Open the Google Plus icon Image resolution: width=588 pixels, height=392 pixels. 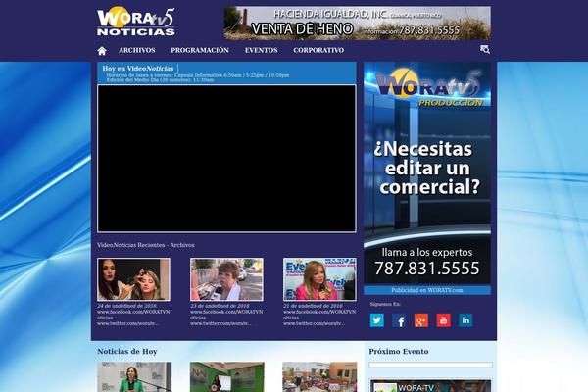tap(421, 320)
